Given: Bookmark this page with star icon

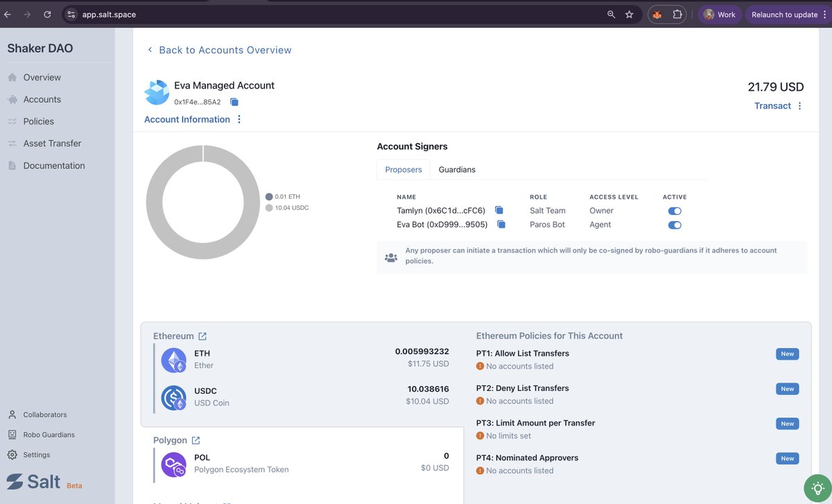Looking at the screenshot, I should point(629,15).
